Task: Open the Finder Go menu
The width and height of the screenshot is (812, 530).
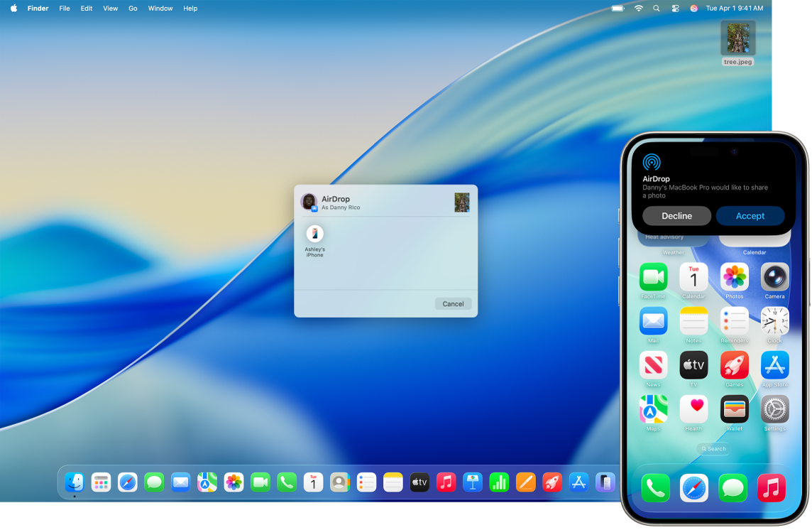Action: pos(133,9)
